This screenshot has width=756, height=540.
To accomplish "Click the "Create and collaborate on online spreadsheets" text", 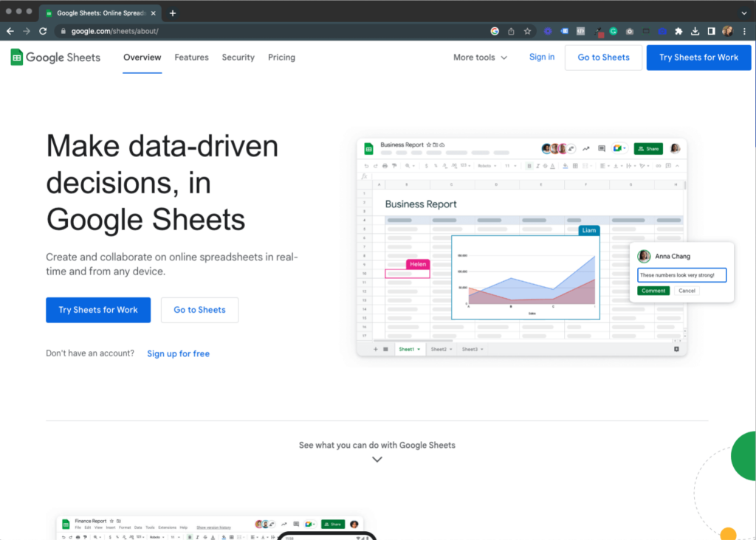I will click(171, 264).
